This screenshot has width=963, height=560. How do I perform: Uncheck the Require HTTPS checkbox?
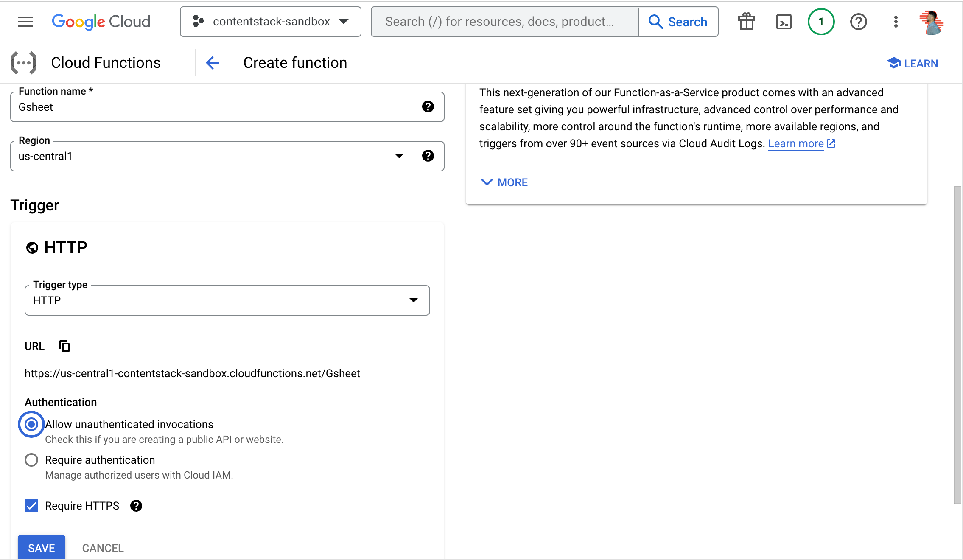31,506
